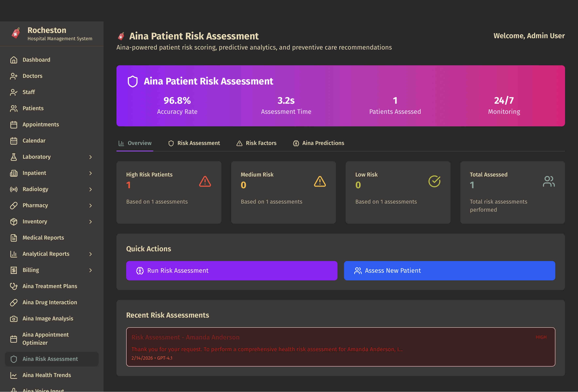This screenshot has height=392, width=578.
Task: Select the Aina Risk Assessment shield icon
Action: pyautogui.click(x=14, y=359)
